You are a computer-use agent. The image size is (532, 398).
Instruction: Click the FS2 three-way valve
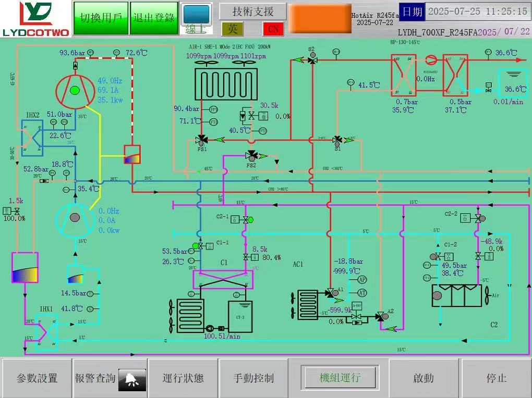click(x=252, y=155)
